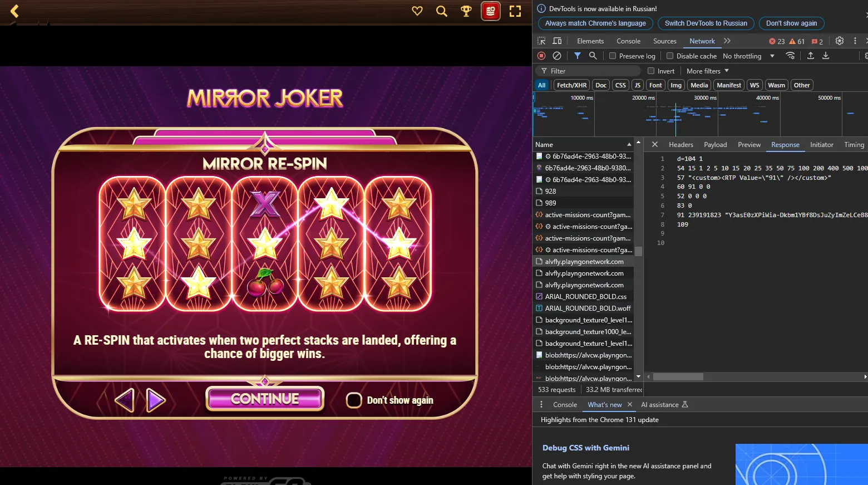868x485 pixels.
Task: Open the trophy tournaments icon
Action: click(x=466, y=11)
